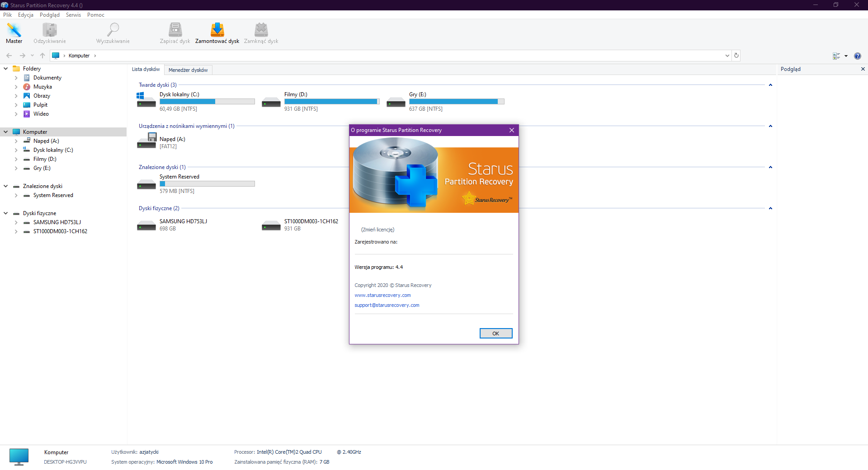Collapse the Twarde dyski section
868x470 pixels.
(770, 85)
